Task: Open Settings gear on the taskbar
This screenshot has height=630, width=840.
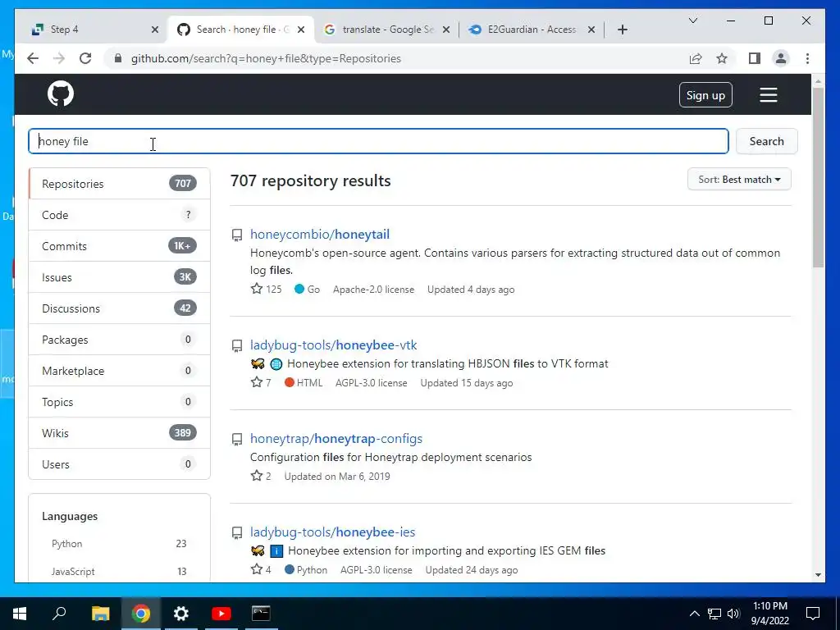Action: point(181,614)
